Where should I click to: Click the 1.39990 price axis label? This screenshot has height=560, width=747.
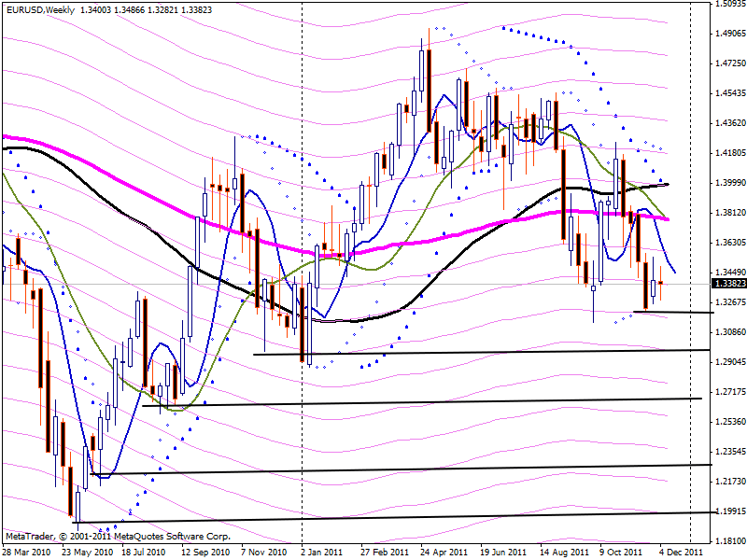tap(730, 183)
